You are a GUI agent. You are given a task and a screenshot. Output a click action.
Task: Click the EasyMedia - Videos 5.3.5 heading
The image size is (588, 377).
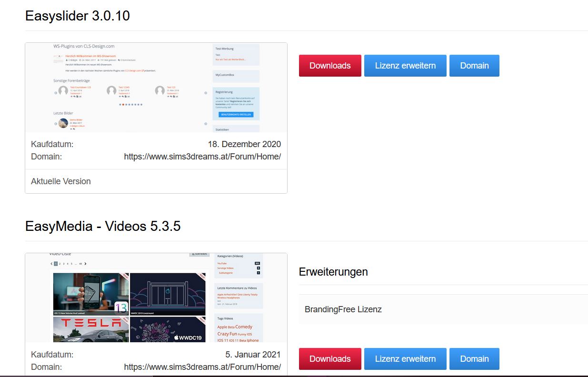point(103,226)
